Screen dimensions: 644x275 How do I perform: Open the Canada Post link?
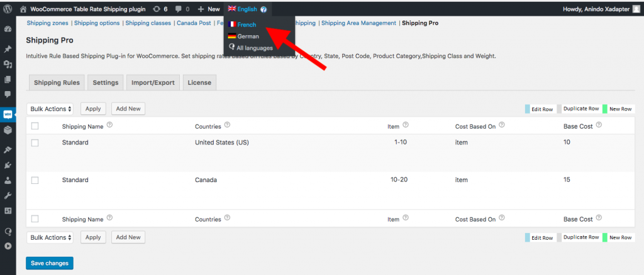coord(194,23)
